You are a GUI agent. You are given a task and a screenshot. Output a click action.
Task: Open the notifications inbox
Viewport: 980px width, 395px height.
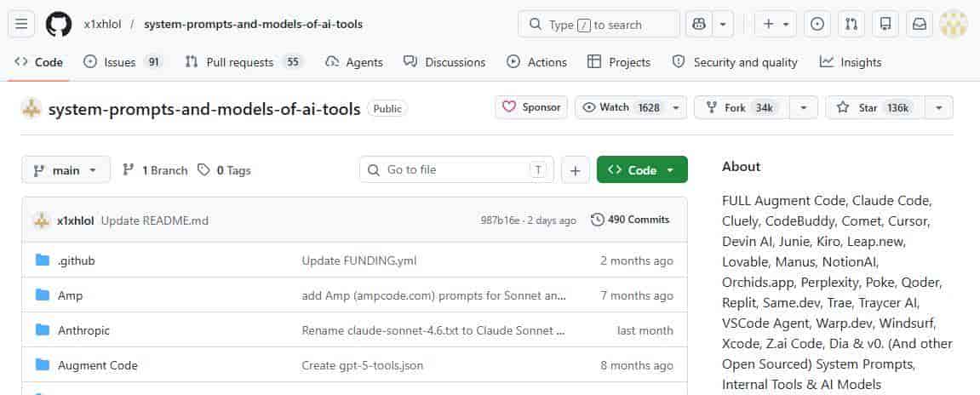pos(919,24)
